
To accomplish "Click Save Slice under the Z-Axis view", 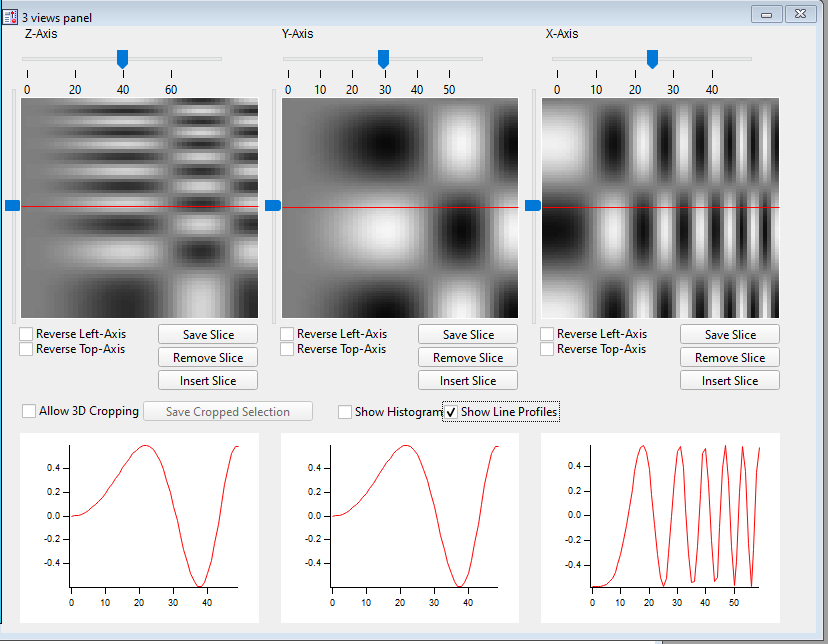I will pyautogui.click(x=207, y=334).
